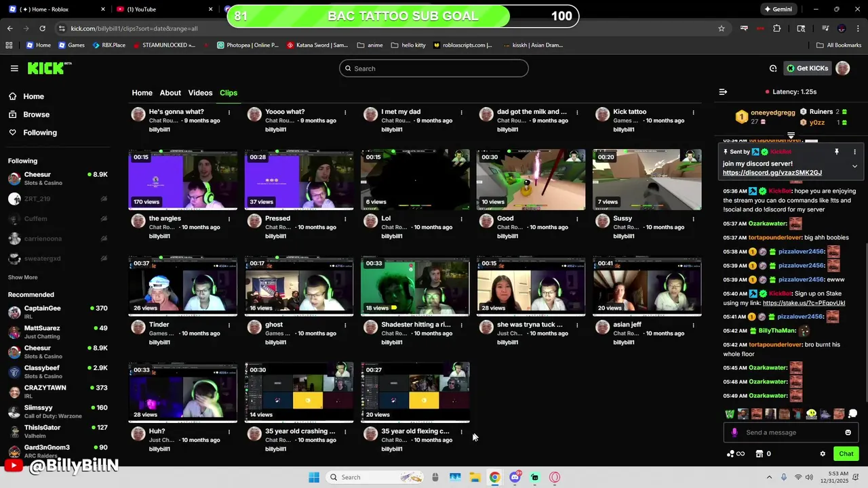Image resolution: width=868 pixels, height=488 pixels.
Task: Switch to the Videos channel tab
Action: click(200, 93)
